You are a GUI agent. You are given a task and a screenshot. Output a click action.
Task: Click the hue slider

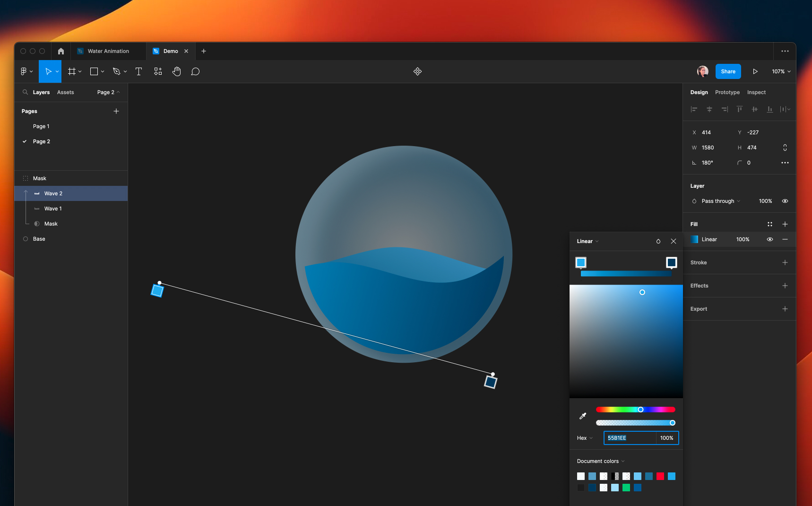click(636, 410)
